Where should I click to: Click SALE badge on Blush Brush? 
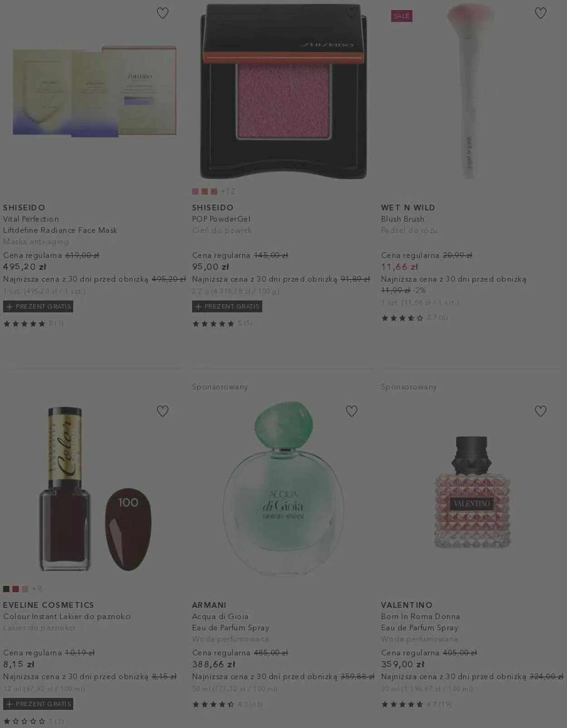point(401,16)
